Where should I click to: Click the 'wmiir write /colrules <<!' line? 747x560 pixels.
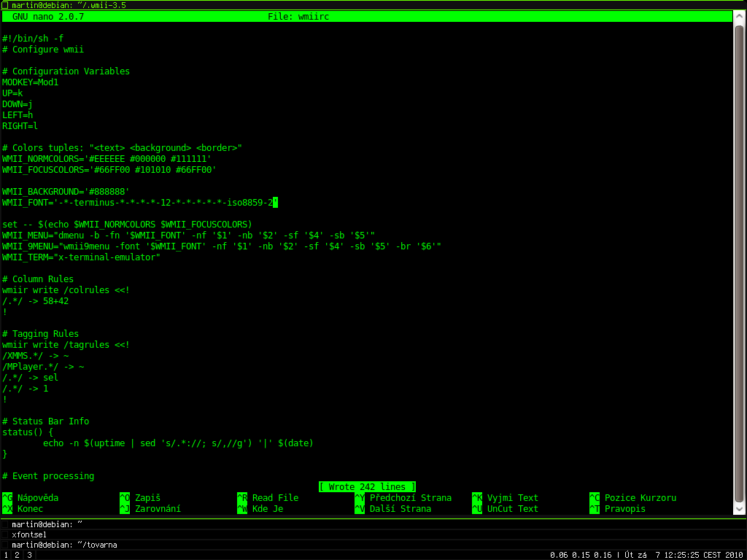coord(66,290)
